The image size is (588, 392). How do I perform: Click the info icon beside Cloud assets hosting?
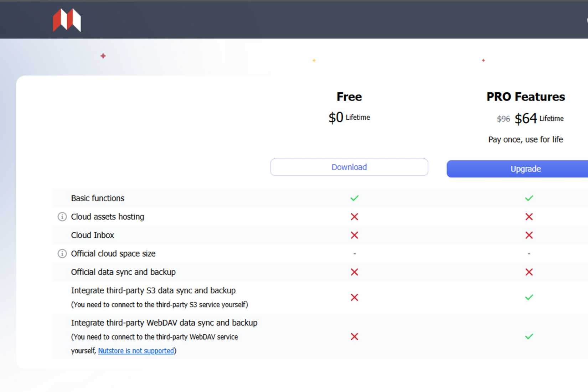coord(62,217)
